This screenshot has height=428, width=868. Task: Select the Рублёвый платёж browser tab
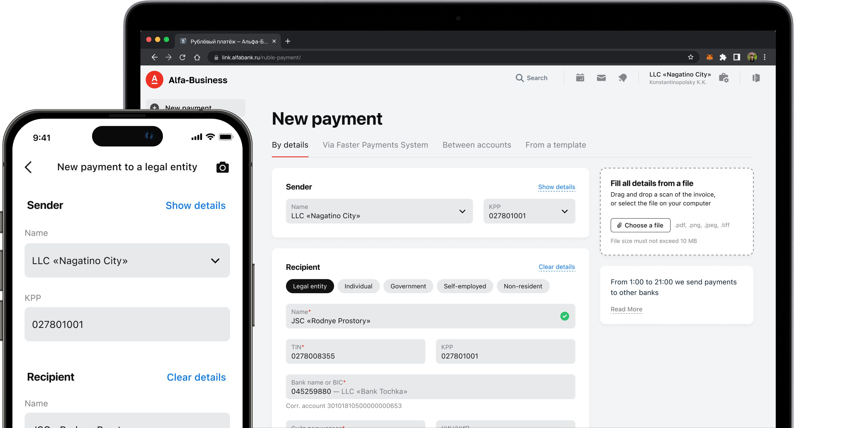(x=227, y=41)
